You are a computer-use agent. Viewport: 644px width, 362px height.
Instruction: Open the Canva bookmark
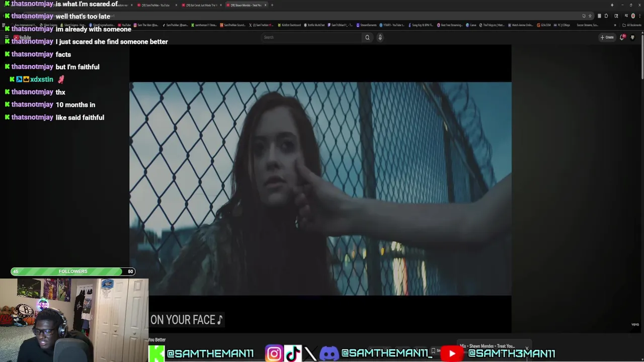[x=471, y=25]
